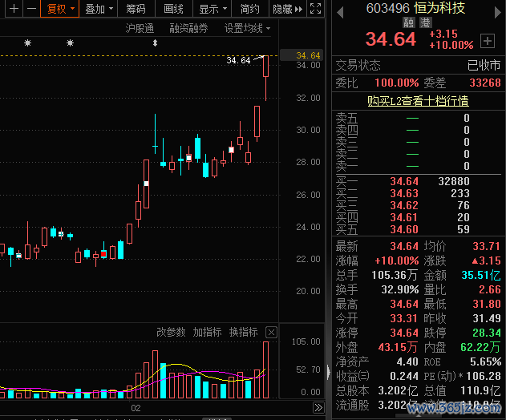
Task: Select the 画线 drawing tool
Action: point(174,9)
